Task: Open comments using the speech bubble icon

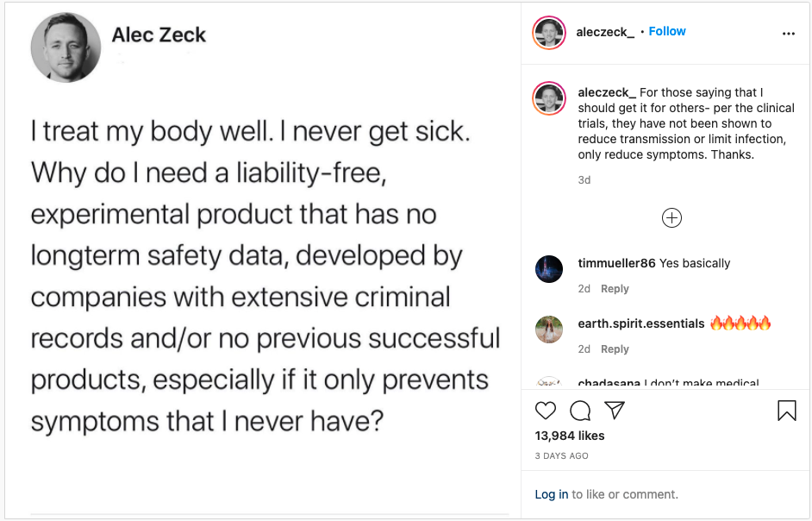Action: pos(579,411)
